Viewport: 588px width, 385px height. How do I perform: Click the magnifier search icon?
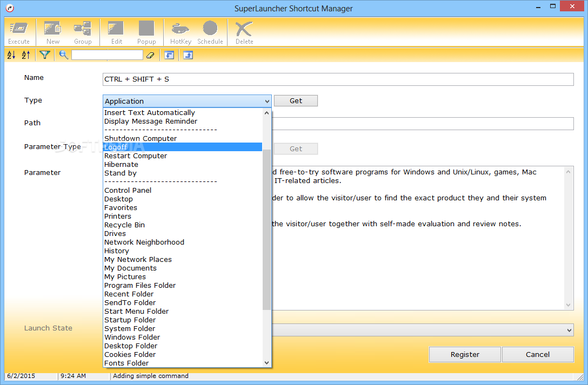coord(63,55)
